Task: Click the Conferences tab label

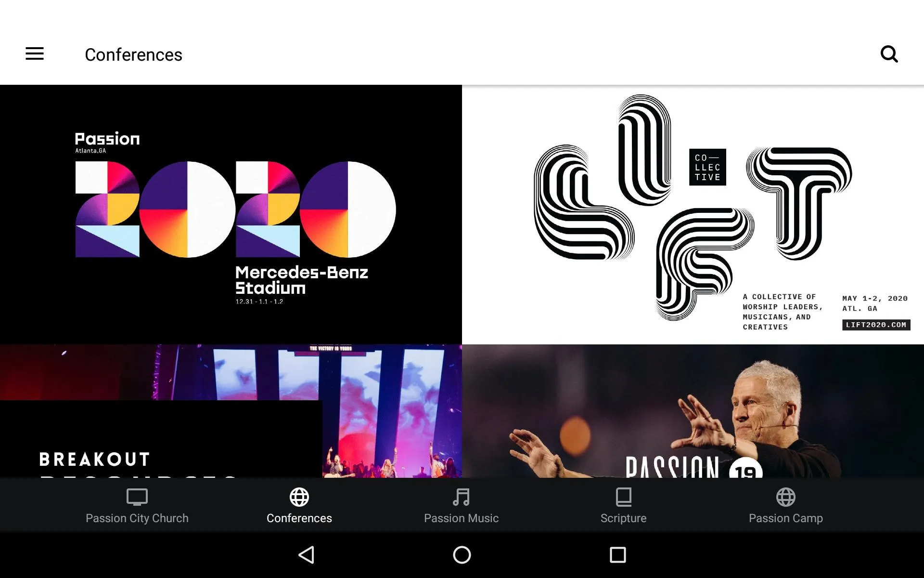Action: 299,518
